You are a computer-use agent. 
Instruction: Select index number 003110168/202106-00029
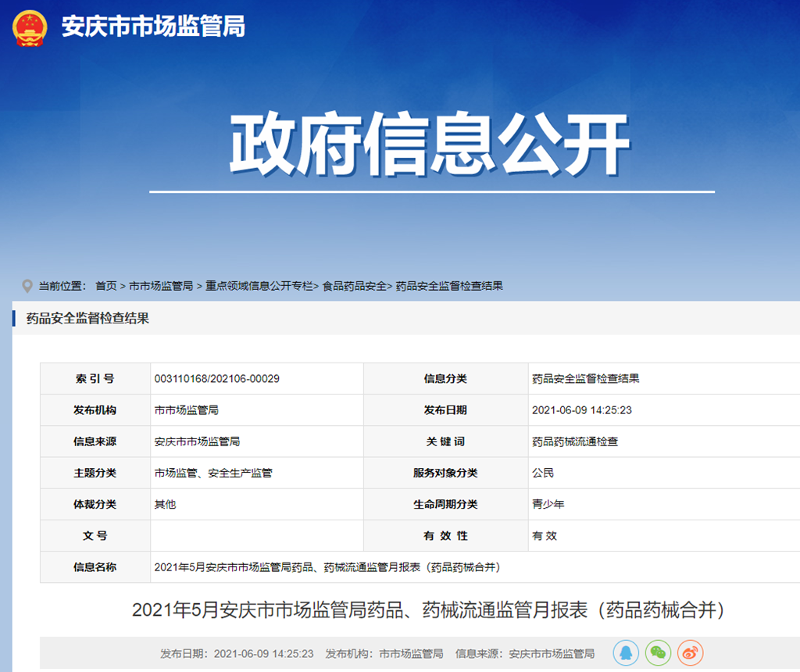point(217,379)
